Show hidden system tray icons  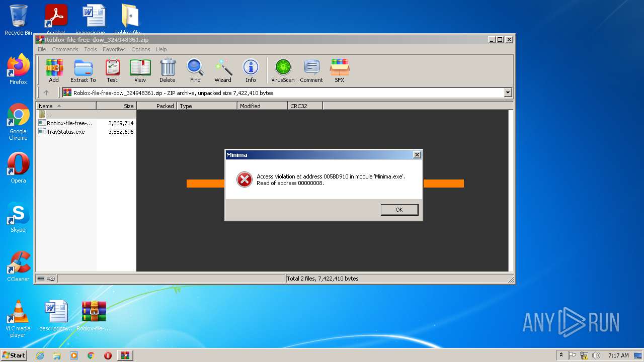point(561,355)
